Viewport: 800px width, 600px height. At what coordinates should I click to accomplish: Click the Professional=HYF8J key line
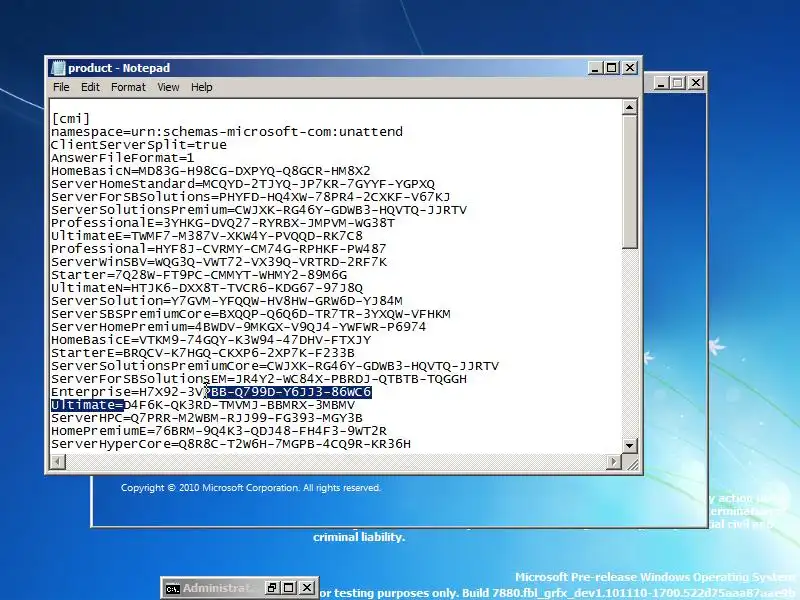click(219, 249)
